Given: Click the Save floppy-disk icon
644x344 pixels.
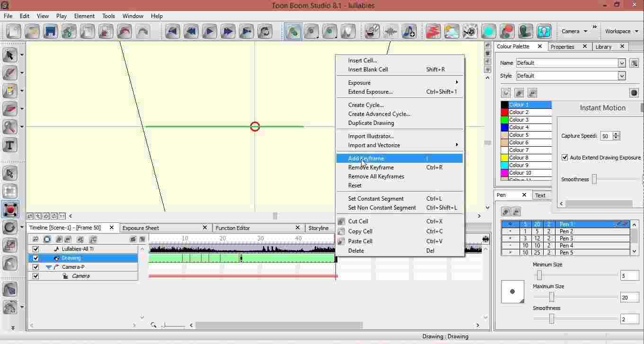Looking at the screenshot, I should pos(51,32).
